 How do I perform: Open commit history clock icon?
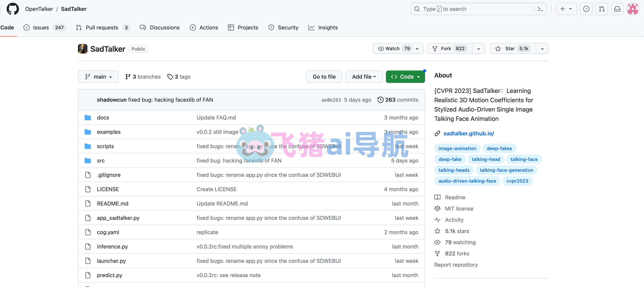pyautogui.click(x=380, y=100)
